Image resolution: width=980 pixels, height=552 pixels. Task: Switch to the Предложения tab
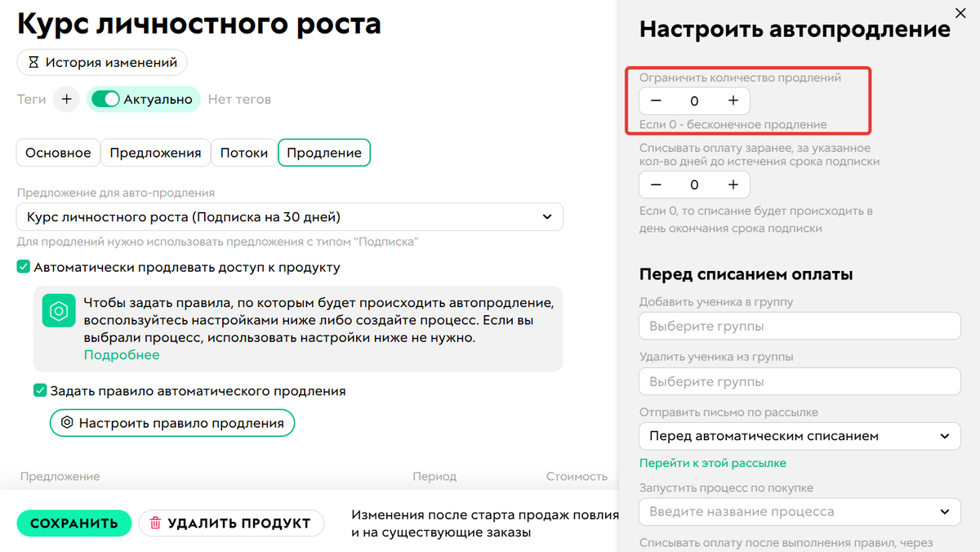(x=155, y=153)
